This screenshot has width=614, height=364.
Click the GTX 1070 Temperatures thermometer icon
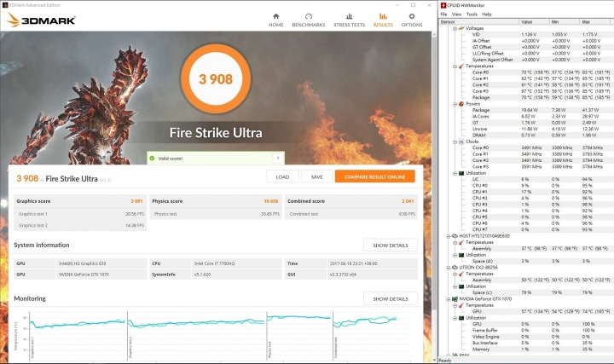click(461, 305)
